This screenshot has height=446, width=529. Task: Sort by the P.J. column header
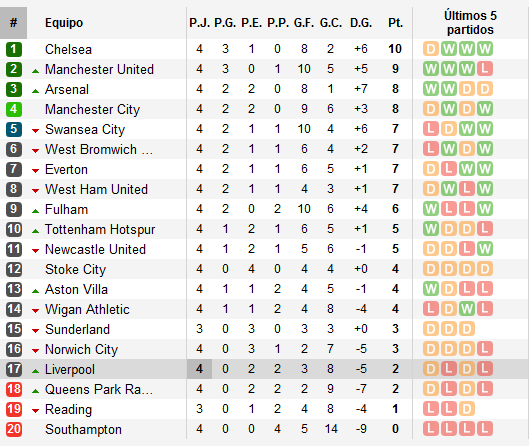(199, 23)
